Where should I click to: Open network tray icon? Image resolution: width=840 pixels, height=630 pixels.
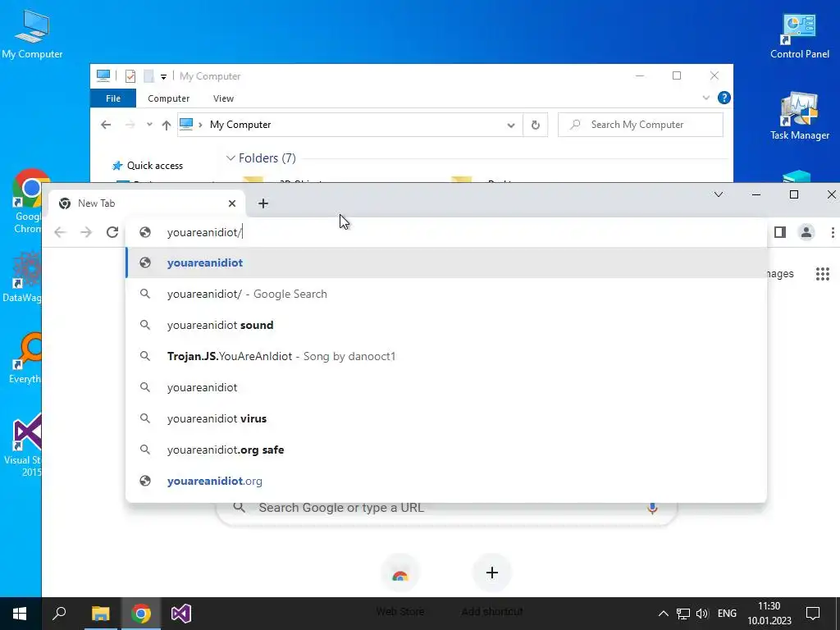tap(683, 614)
